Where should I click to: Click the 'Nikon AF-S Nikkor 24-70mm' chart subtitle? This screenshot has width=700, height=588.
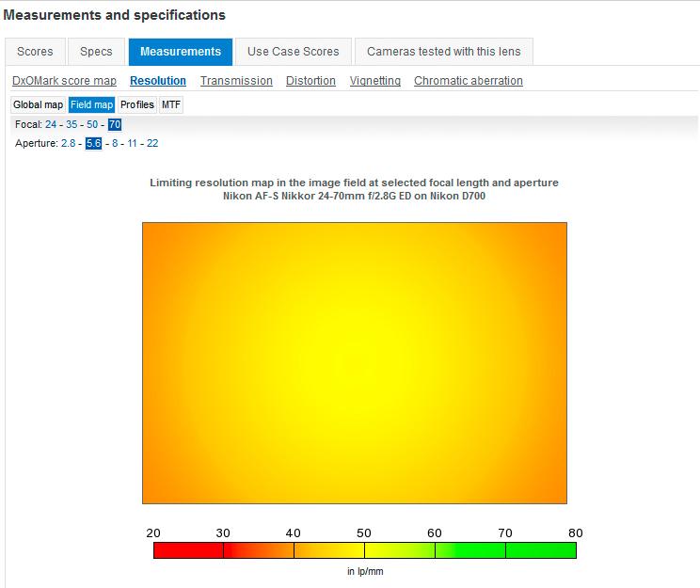(354, 196)
